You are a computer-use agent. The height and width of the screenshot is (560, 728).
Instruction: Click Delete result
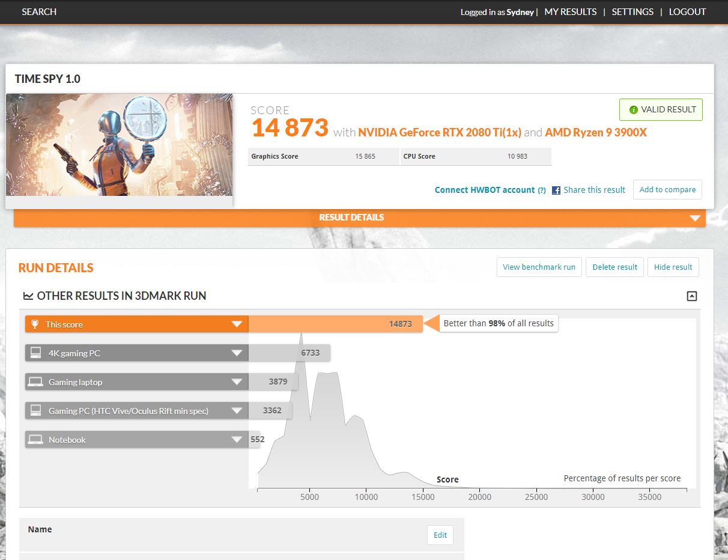(614, 267)
